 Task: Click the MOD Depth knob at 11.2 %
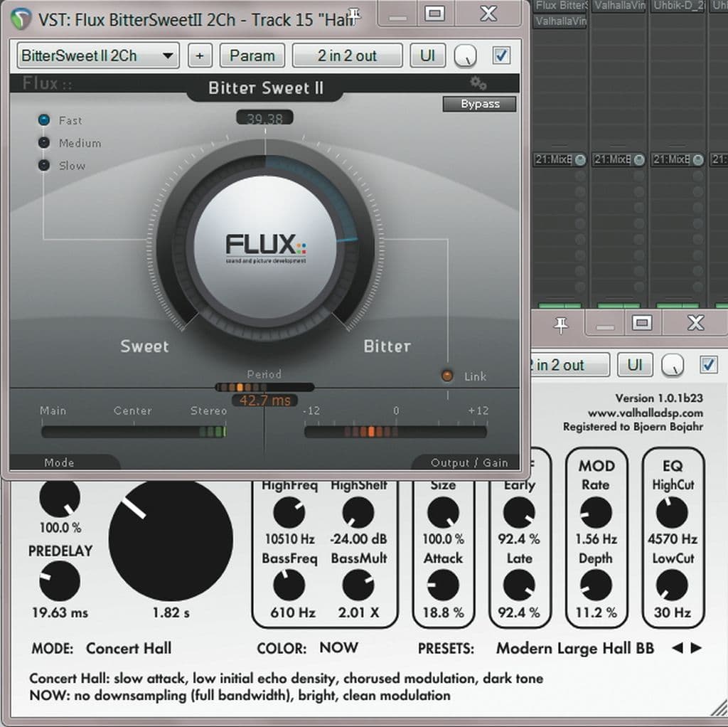point(596,585)
